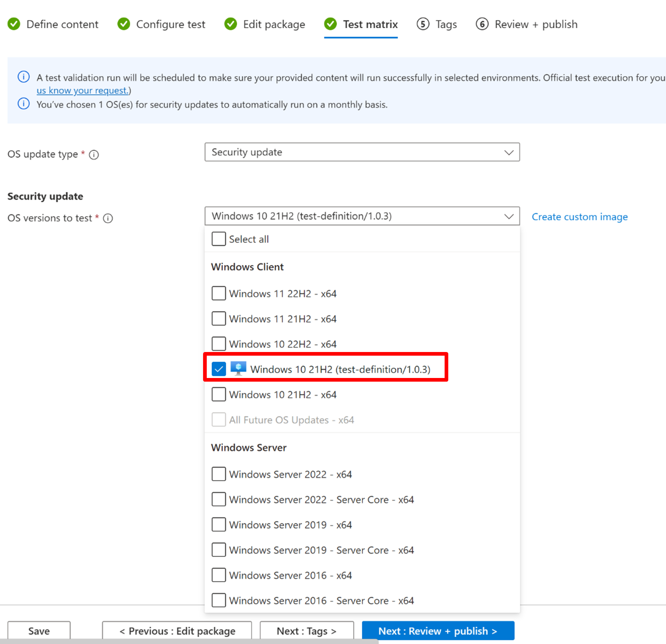Screen dimensions: 666x644
Task: Click the disabled All Future OS Updates checkbox
Action: pyautogui.click(x=219, y=420)
